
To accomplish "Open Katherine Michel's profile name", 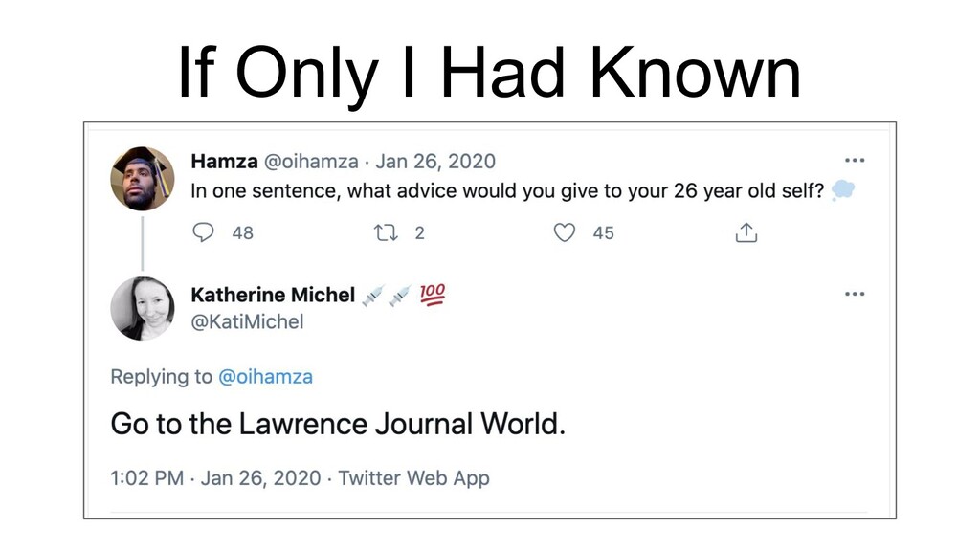I will (x=273, y=295).
